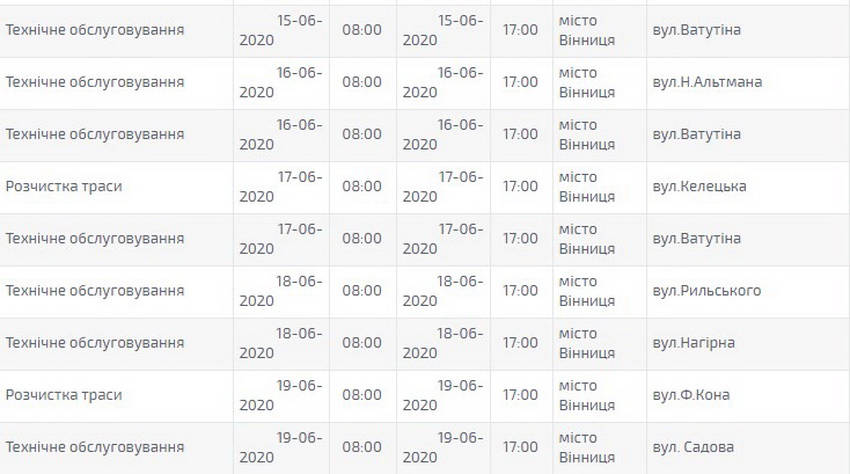Click Технічне обслуговування in the вул.Рильського row
The width and height of the screenshot is (850, 474).
pyautogui.click(x=95, y=291)
